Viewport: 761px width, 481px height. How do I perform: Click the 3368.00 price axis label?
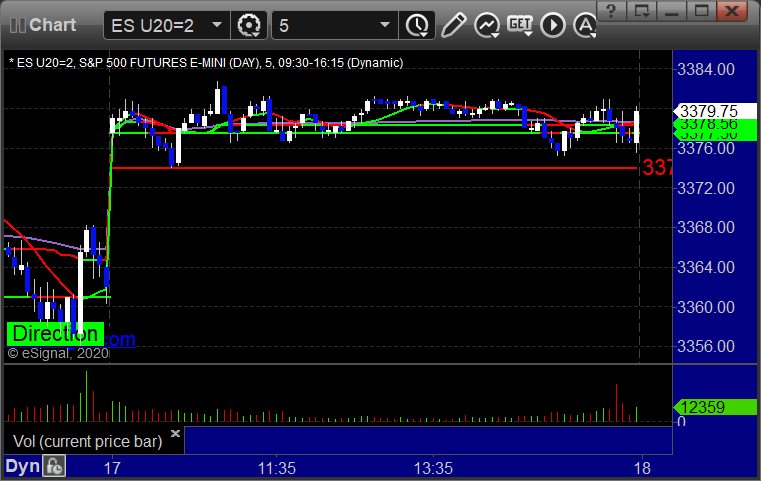coord(706,227)
